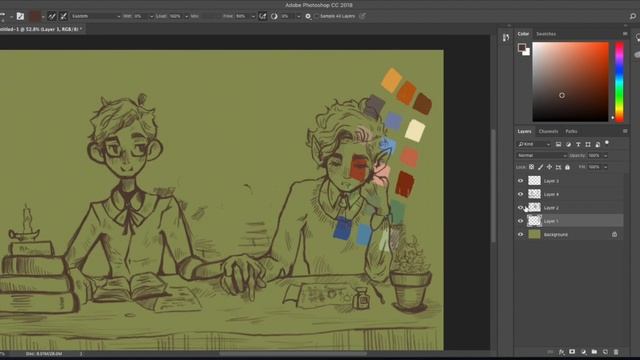Toggle clean brush after each stroke
The width and height of the screenshot is (640, 360).
point(63,16)
